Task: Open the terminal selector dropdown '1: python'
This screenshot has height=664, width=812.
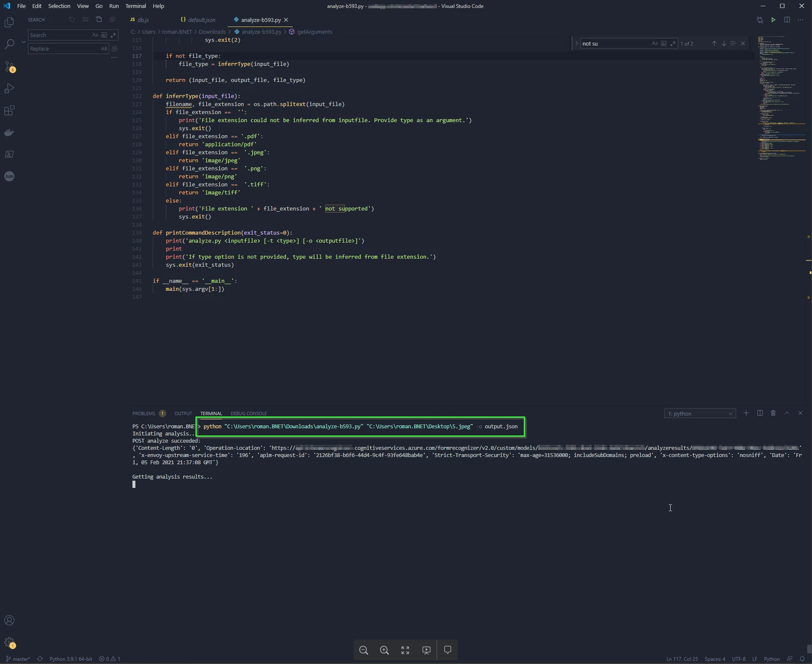Action: pos(700,414)
